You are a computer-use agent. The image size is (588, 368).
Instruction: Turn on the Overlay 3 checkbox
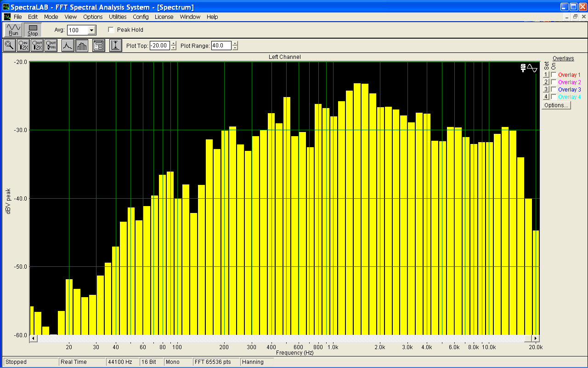[x=554, y=90]
